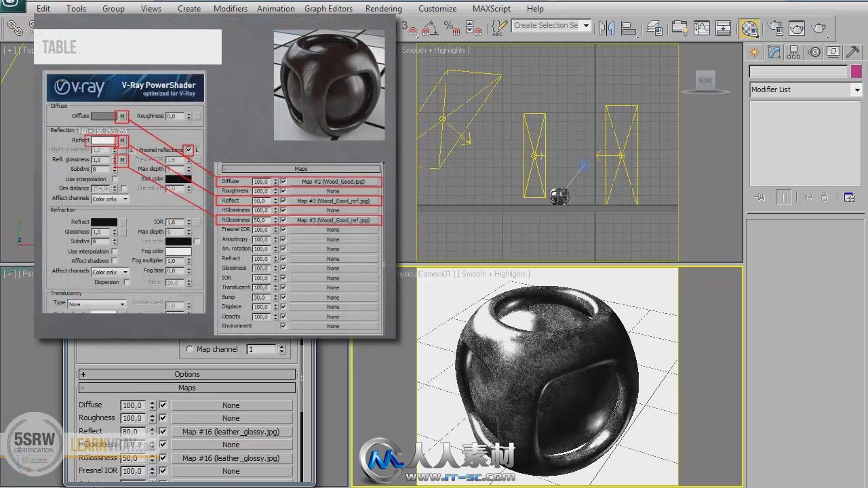
Task: Open Configure Modifier Sets
Action: pyautogui.click(x=848, y=197)
